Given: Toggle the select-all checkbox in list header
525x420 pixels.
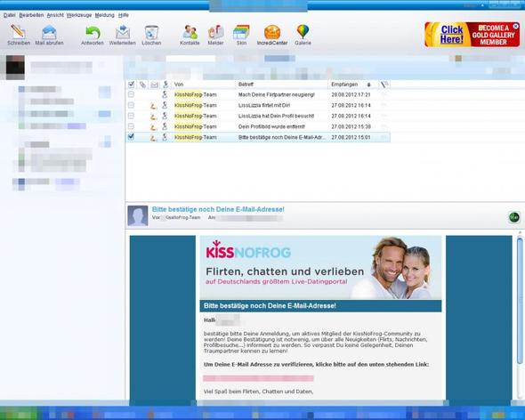Looking at the screenshot, I should click(132, 85).
